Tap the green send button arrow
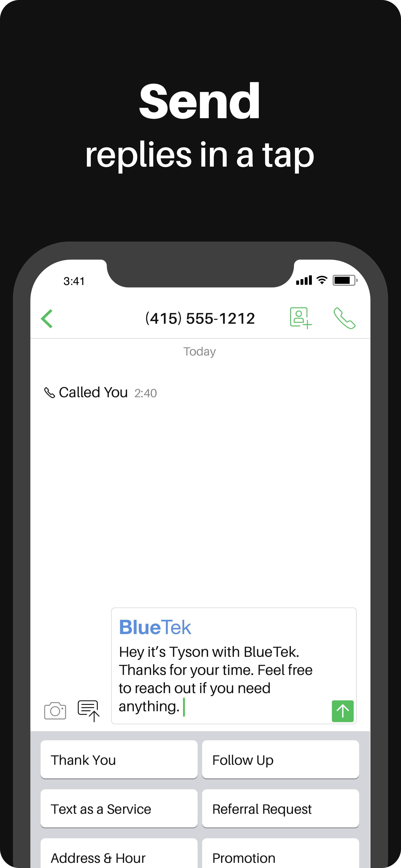This screenshot has width=401, height=868. click(343, 711)
